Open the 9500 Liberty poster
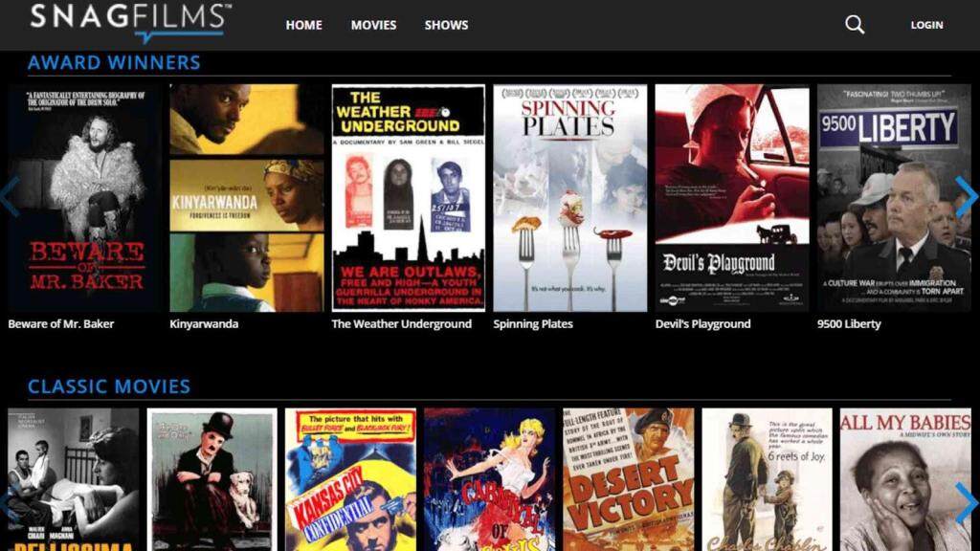The width and height of the screenshot is (980, 551). click(x=894, y=198)
